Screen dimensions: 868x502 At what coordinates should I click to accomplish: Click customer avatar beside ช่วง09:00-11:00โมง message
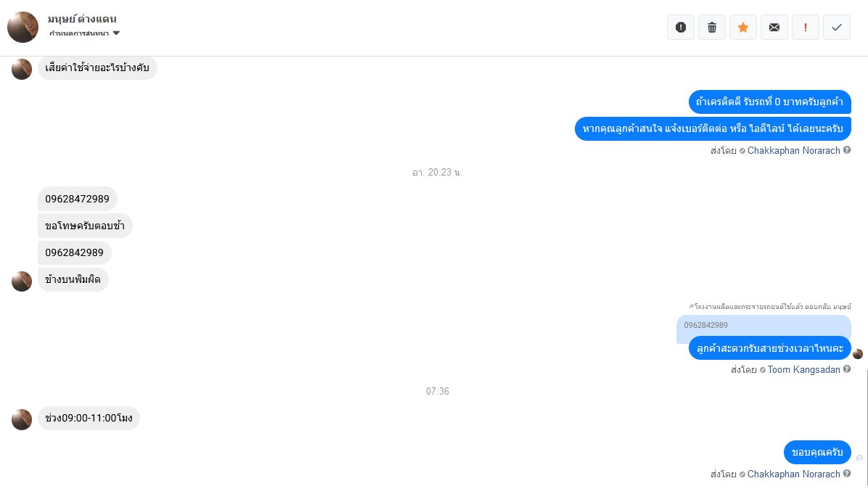coord(22,419)
